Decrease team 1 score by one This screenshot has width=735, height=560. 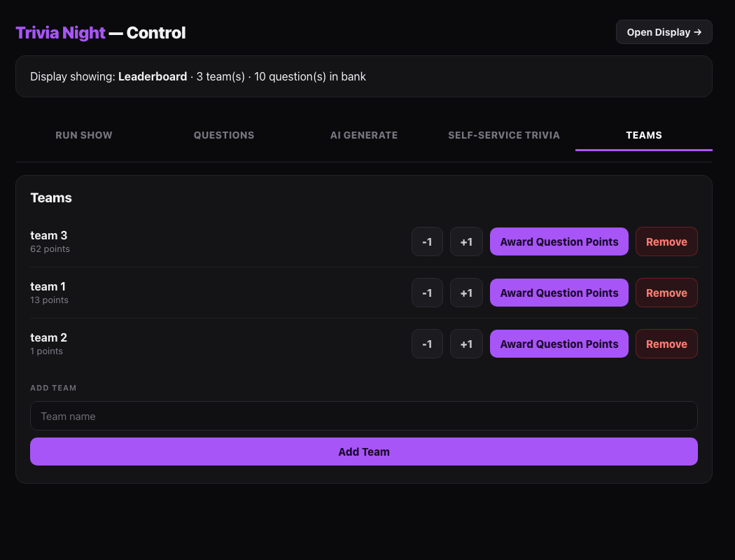427,293
